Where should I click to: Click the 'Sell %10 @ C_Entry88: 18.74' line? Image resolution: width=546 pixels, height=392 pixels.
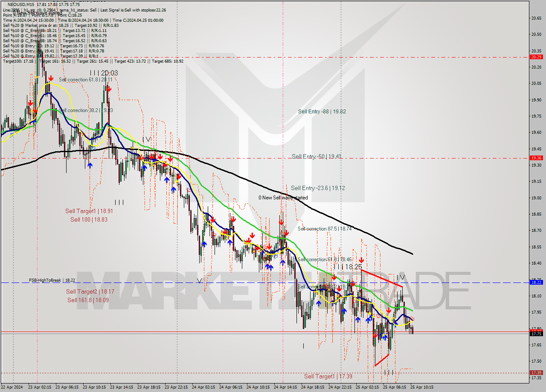[x=54, y=40]
